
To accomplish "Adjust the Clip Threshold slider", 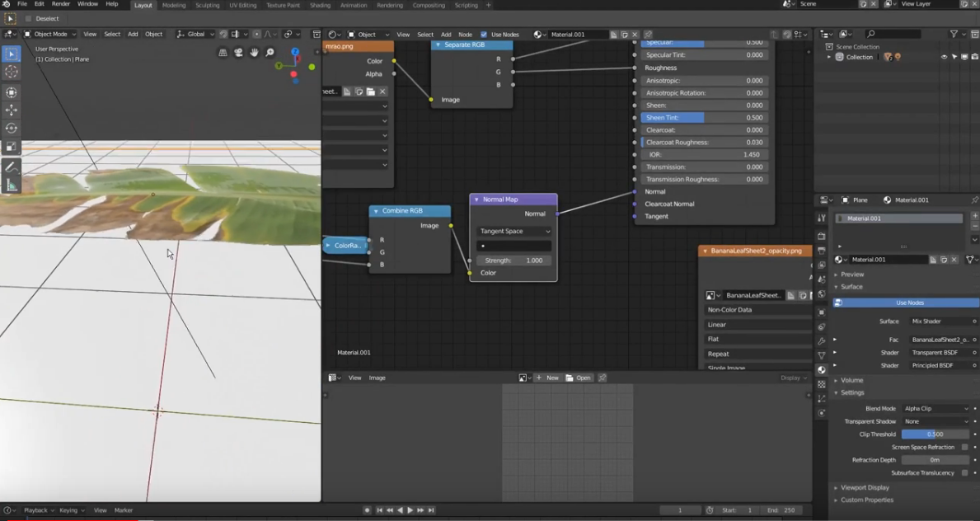I will (x=936, y=434).
